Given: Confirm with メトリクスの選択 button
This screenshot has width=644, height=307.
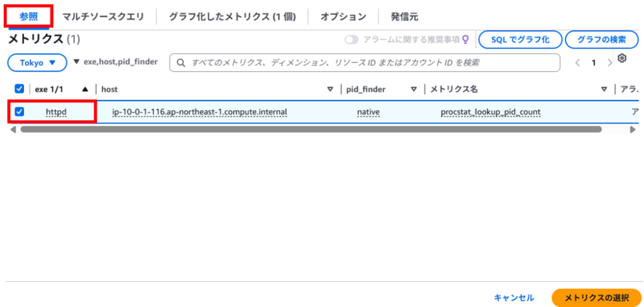Looking at the screenshot, I should point(597,298).
